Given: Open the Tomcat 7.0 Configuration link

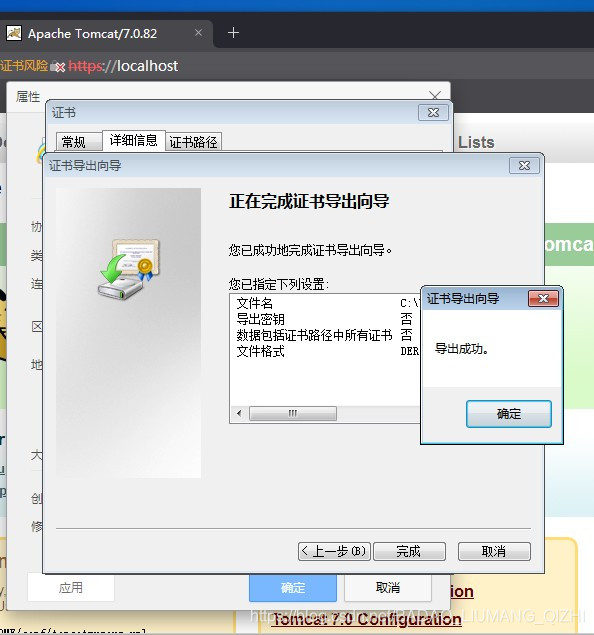Looking at the screenshot, I should point(367,619).
